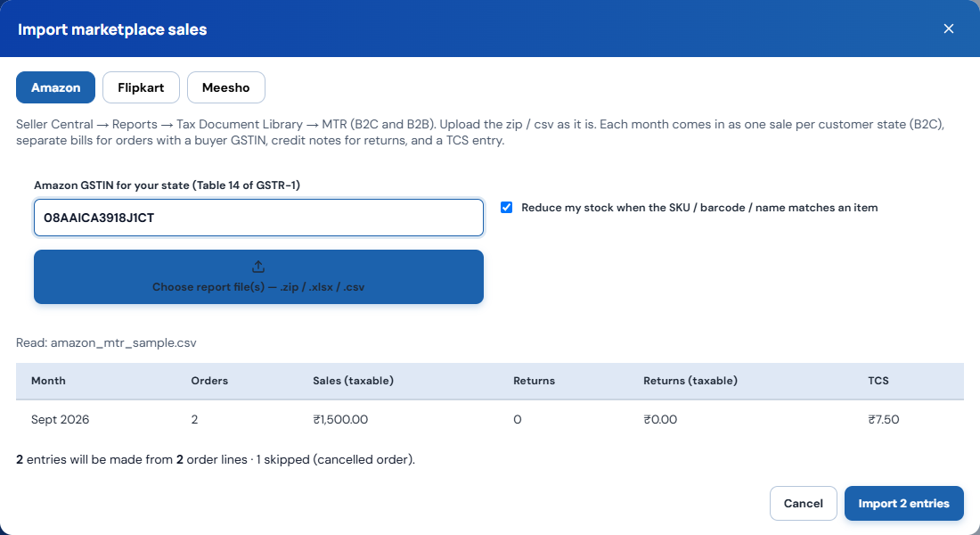The width and height of the screenshot is (980, 535).
Task: Select the Orders column header
Action: pos(209,381)
